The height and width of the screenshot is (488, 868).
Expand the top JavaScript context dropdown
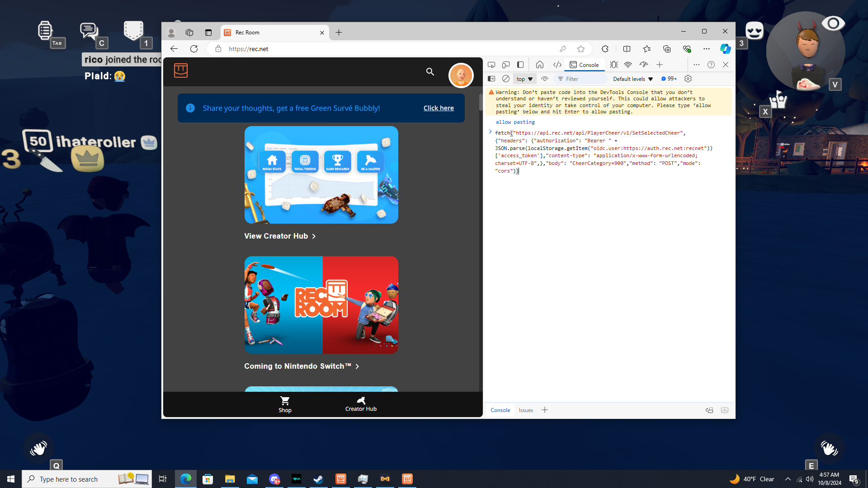coord(524,79)
